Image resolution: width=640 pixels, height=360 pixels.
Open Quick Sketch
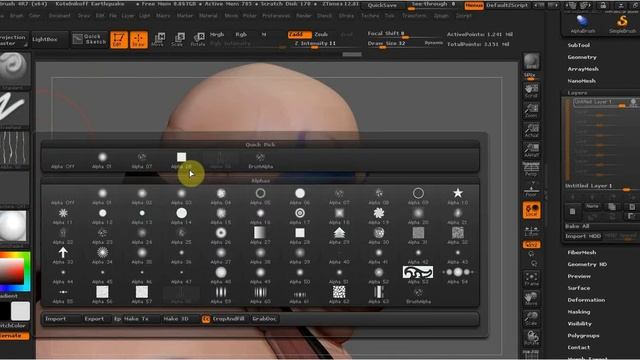(89, 39)
